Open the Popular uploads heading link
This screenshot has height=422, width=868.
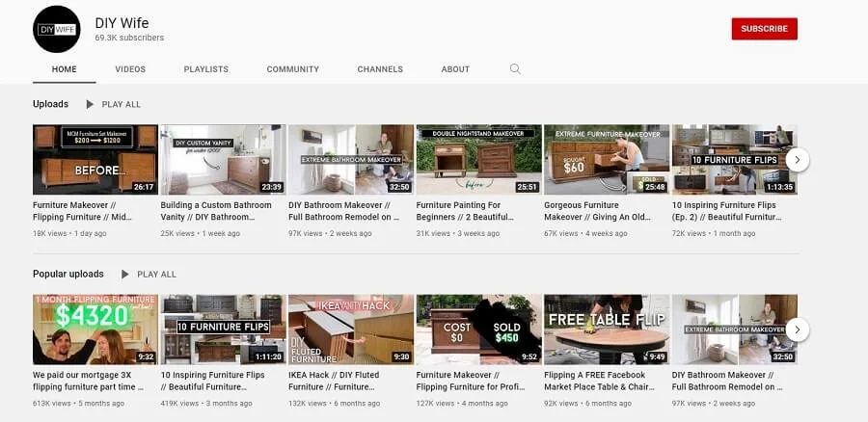68,275
